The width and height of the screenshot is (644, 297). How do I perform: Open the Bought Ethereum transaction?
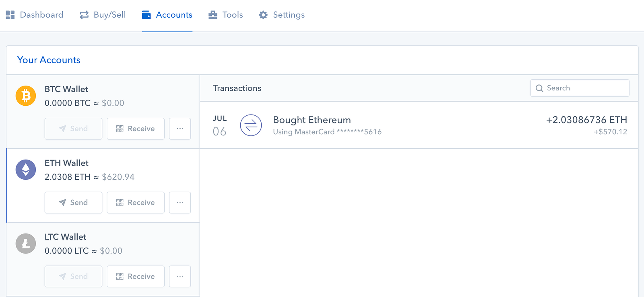pyautogui.click(x=312, y=120)
